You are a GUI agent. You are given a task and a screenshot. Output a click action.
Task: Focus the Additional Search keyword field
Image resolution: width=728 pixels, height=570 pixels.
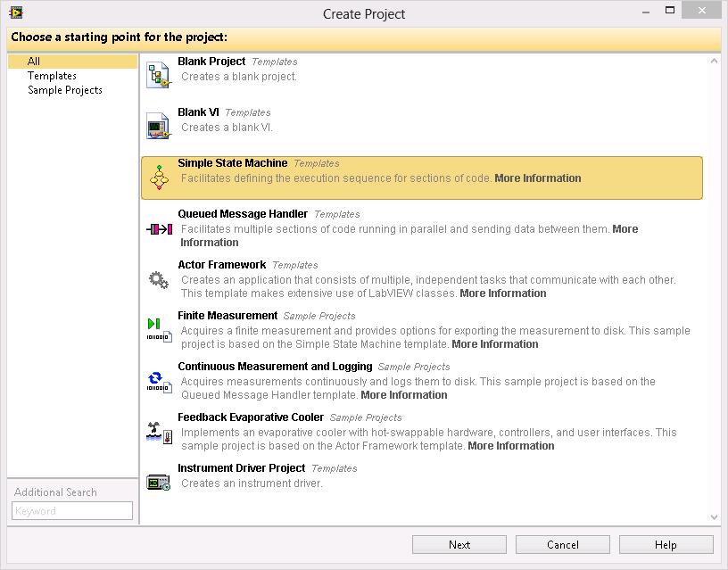(x=72, y=511)
